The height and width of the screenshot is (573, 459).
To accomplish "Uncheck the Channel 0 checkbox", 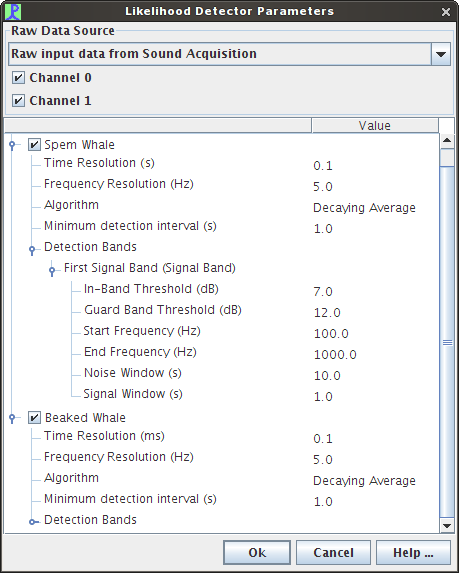I will pyautogui.click(x=18, y=78).
